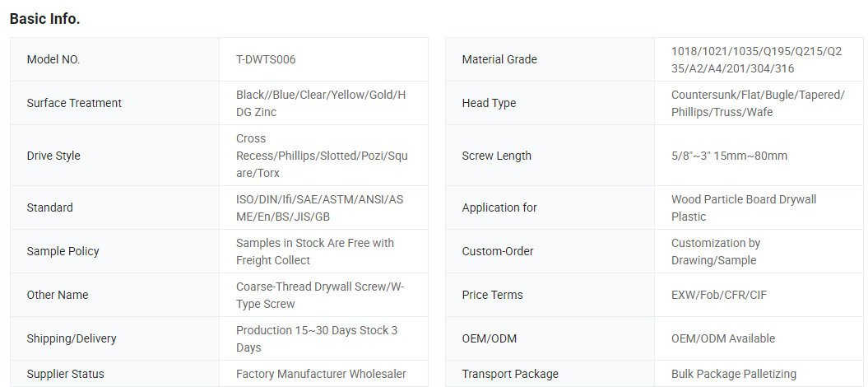
Task: Select the screw length 5/8"~3" value
Action: pos(729,156)
